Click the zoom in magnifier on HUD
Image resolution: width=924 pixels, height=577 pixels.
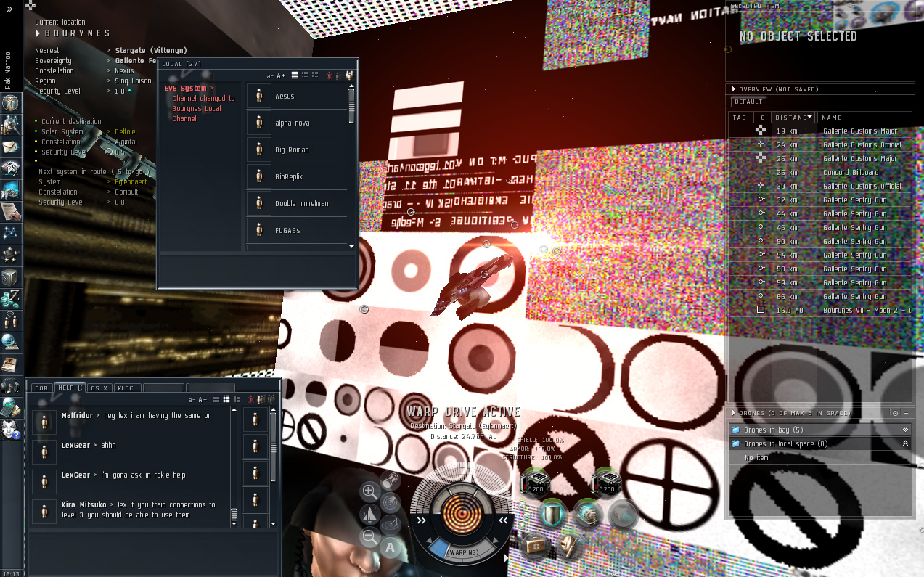[369, 491]
